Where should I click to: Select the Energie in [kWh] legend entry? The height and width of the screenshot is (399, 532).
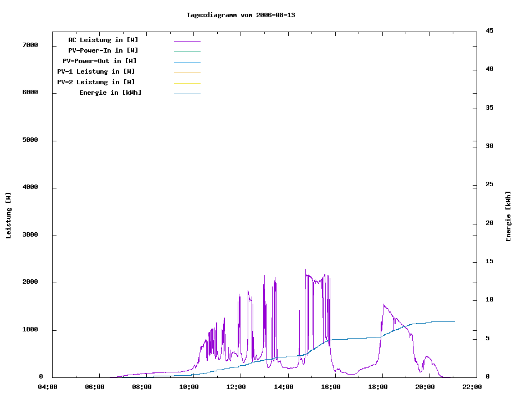coord(110,93)
